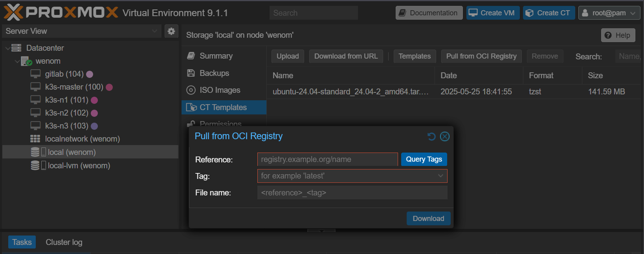Screen dimensions: 644x254
Task: Click the ISO Images disc icon
Action: coord(191,90)
